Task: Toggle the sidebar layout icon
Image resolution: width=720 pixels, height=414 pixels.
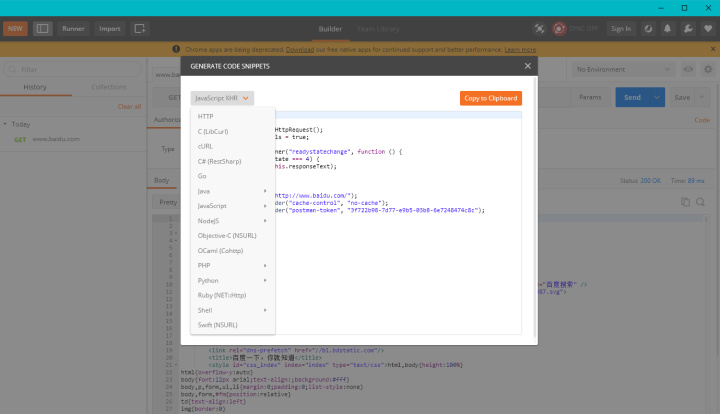Action: click(42, 28)
